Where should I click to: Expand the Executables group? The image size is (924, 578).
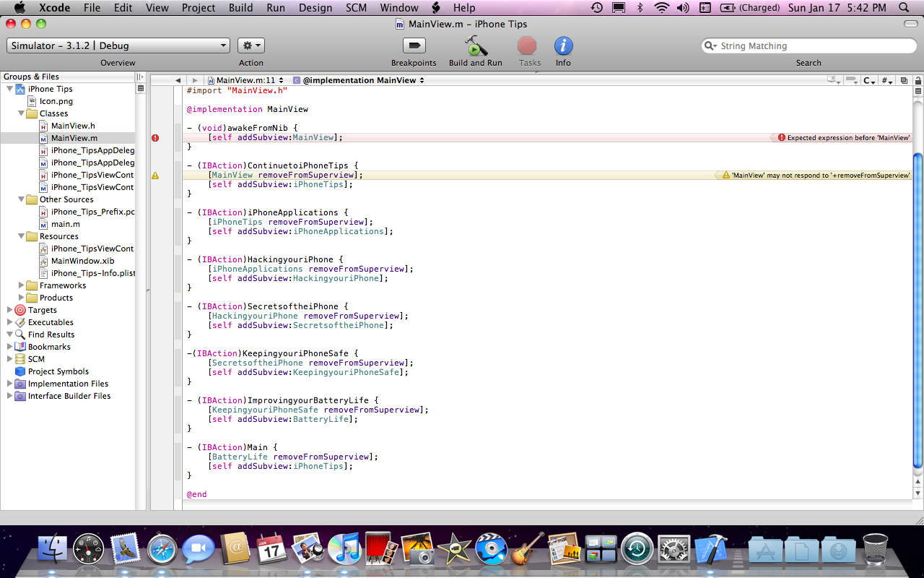(x=9, y=322)
